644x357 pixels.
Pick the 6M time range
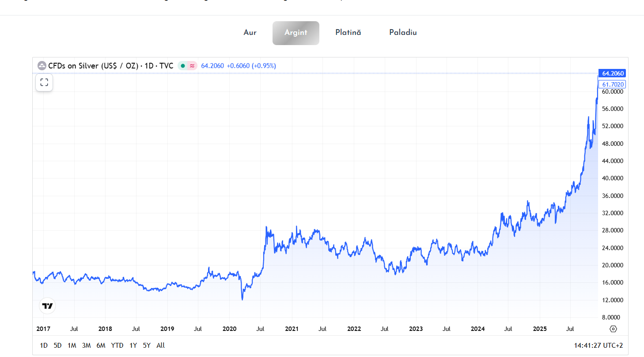point(101,346)
